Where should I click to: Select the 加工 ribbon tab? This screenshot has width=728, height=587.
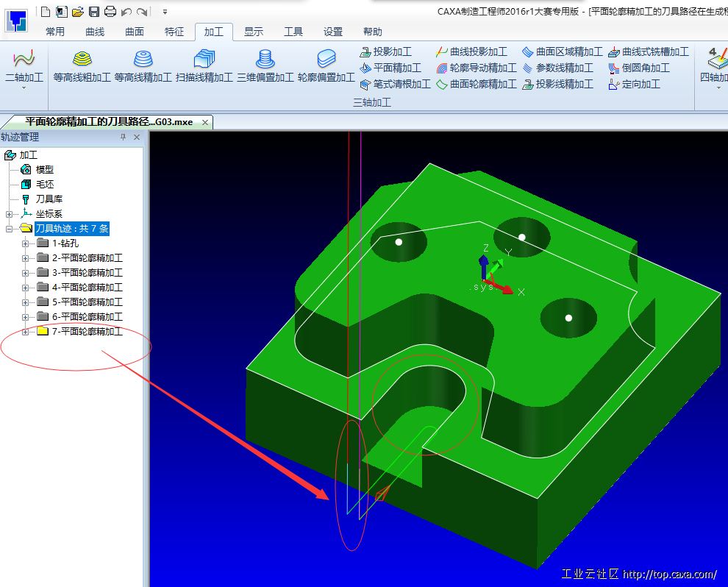click(213, 32)
